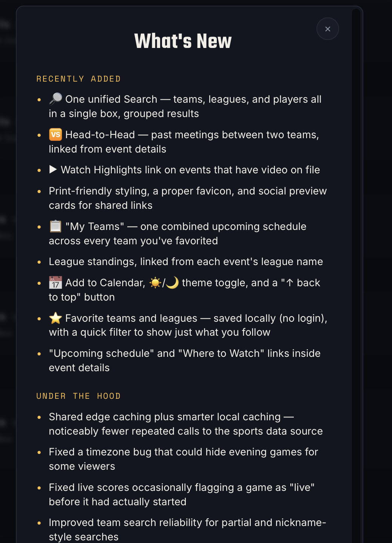392x543 pixels.
Task: Click the clipboard My Teams icon
Action: tap(56, 226)
